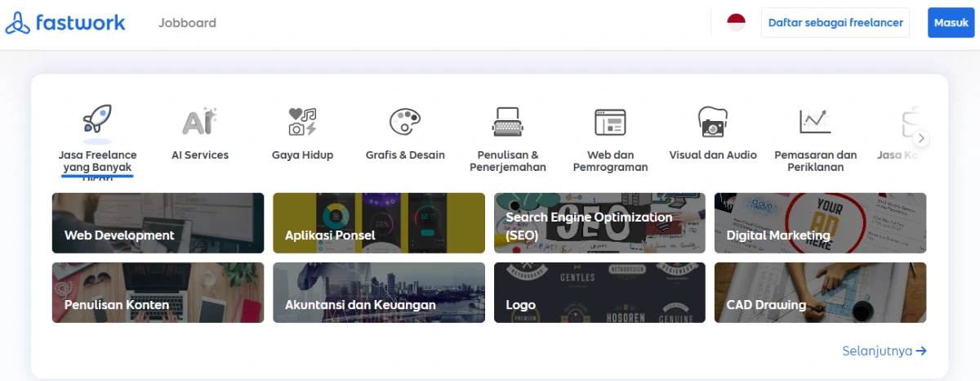This screenshot has width=980, height=381.
Task: Click the AI Services category label
Action: coord(200,155)
